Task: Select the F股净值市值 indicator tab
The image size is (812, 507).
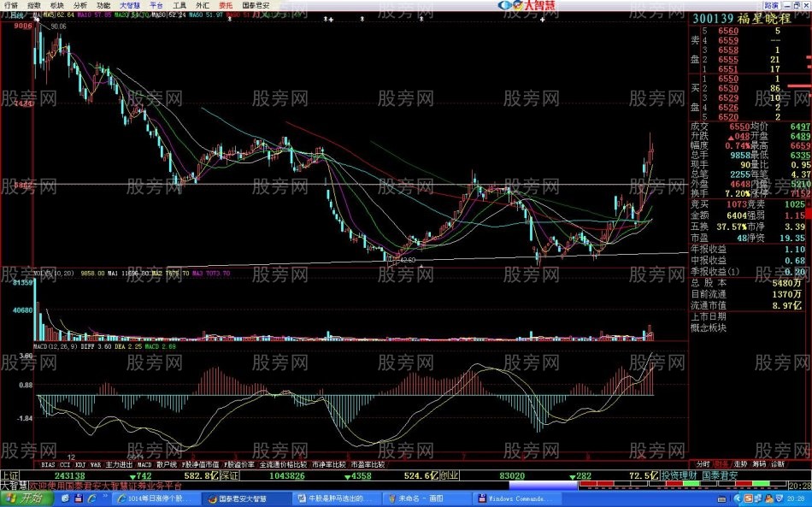Action: 200,464
